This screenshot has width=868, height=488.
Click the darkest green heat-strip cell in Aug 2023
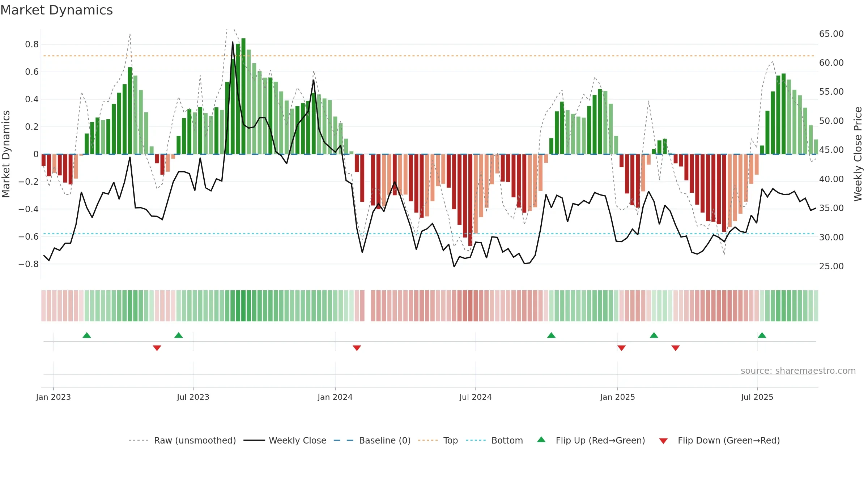pos(243,306)
